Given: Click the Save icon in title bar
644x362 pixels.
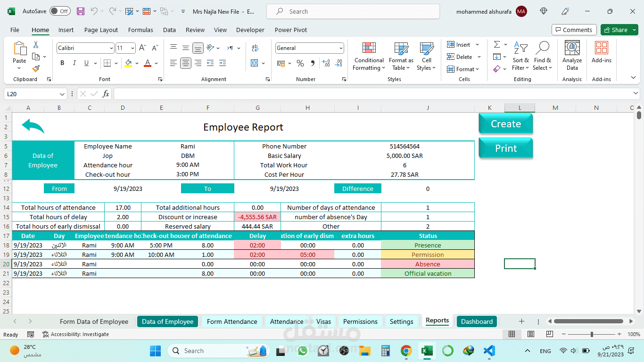Looking at the screenshot, I should [81, 11].
